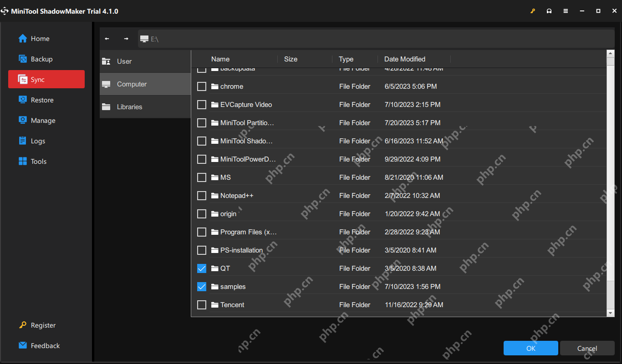Screen dimensions: 622x364
Task: Open the Feedback link
Action: click(x=45, y=346)
